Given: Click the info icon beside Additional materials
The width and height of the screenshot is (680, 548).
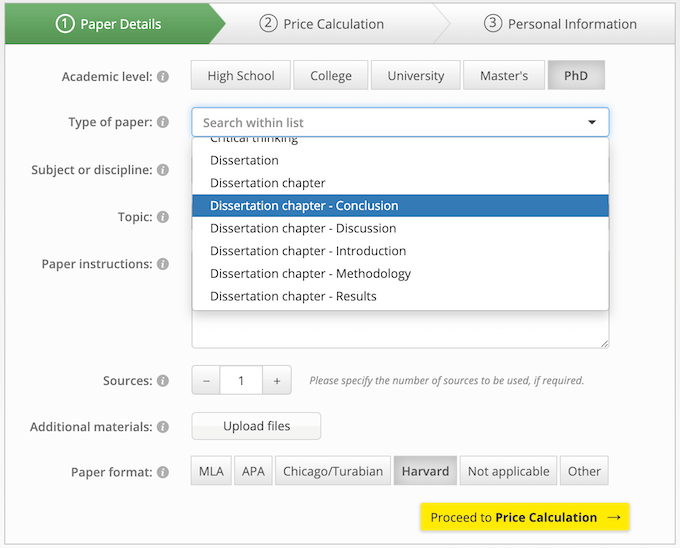Looking at the screenshot, I should [x=163, y=427].
